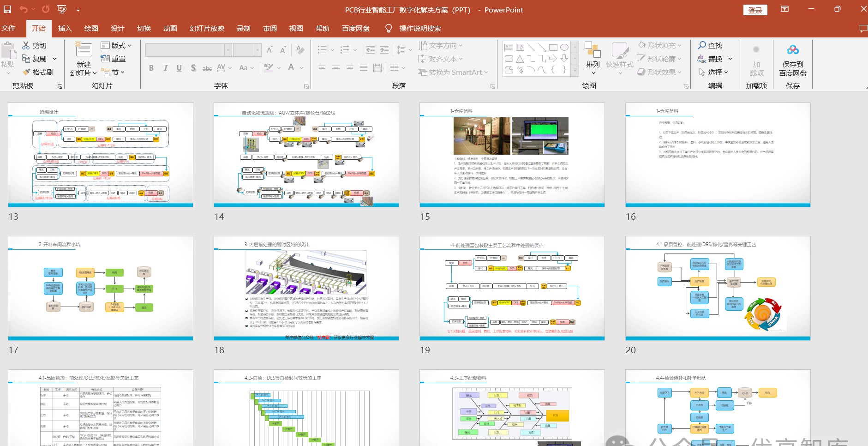This screenshot has width=868, height=446.
Task: Click the Arrange (排列) icon
Action: click(x=593, y=50)
